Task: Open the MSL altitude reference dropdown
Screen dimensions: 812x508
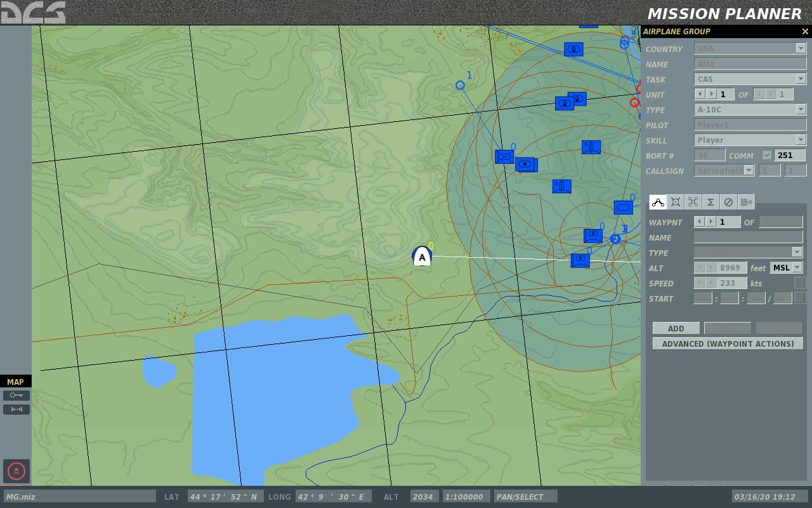Action: (x=797, y=267)
